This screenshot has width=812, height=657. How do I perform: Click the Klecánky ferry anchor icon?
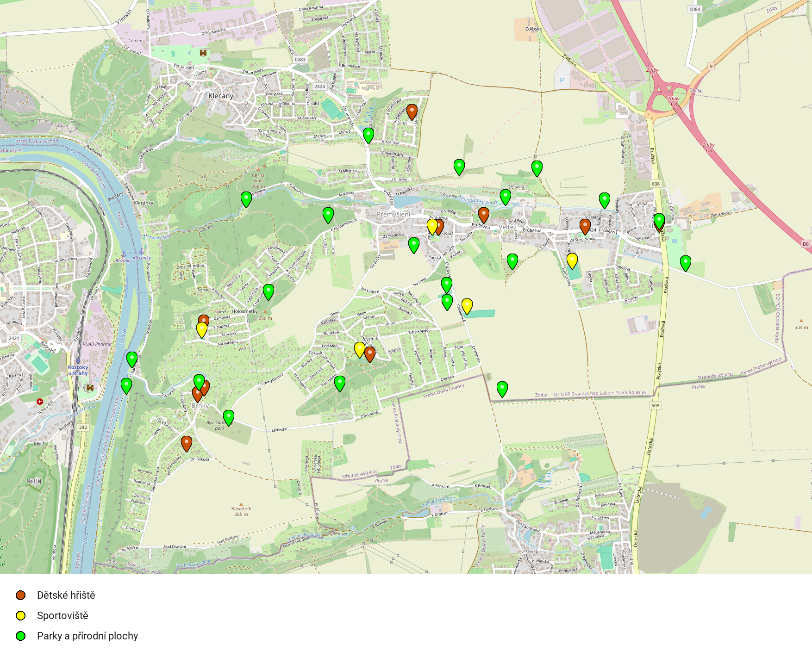(x=142, y=251)
